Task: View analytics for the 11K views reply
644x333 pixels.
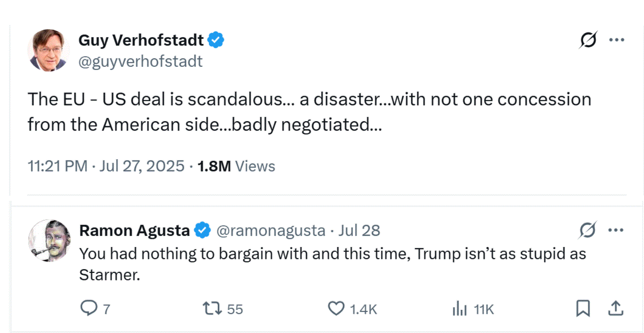Action: click(459, 308)
